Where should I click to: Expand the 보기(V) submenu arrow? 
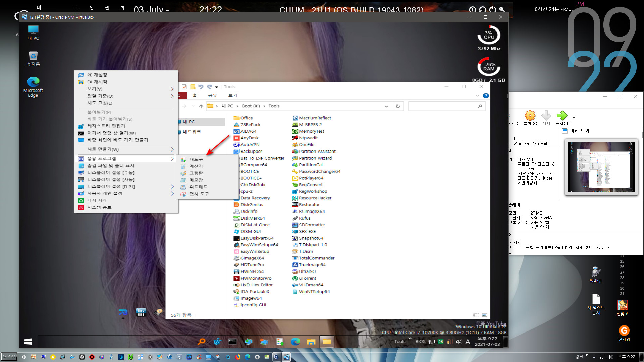(172, 89)
